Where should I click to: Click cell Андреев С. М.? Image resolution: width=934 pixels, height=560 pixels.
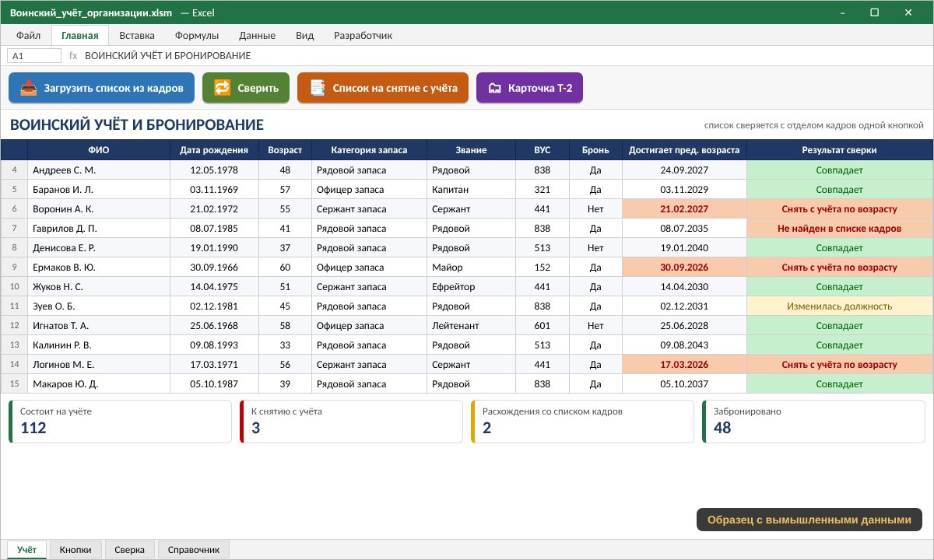pos(99,170)
